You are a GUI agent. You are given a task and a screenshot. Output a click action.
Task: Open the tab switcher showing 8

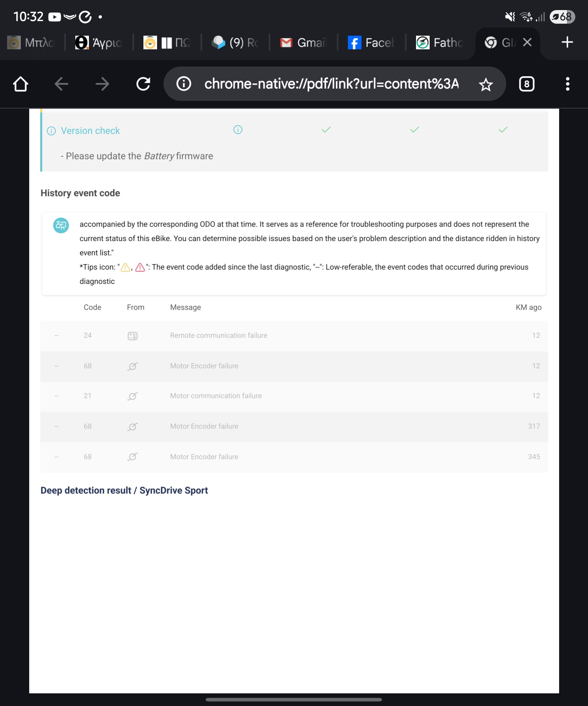526,84
